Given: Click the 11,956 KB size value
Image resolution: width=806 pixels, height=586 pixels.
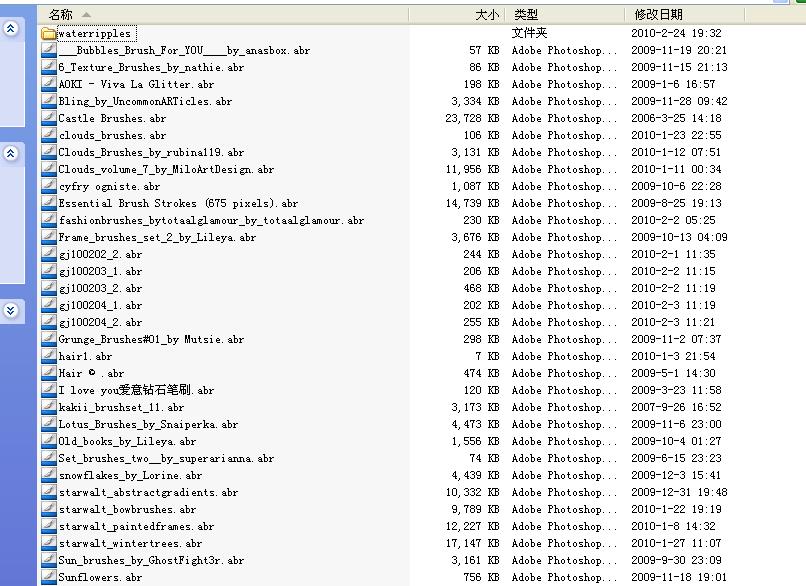Looking at the screenshot, I should pos(472,169).
